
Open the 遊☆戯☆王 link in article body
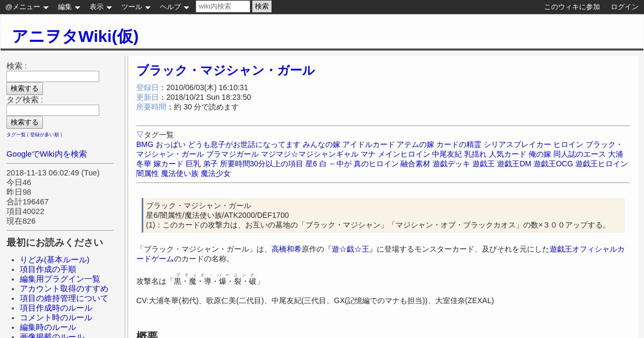(x=350, y=249)
